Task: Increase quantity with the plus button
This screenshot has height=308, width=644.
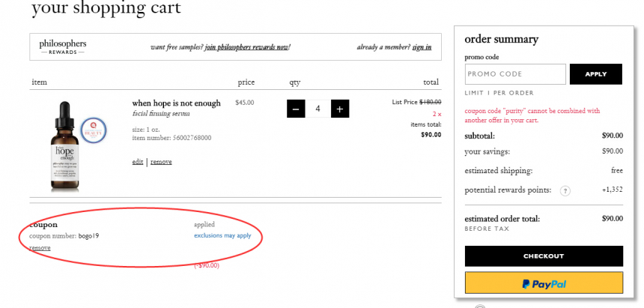Action: [x=340, y=109]
